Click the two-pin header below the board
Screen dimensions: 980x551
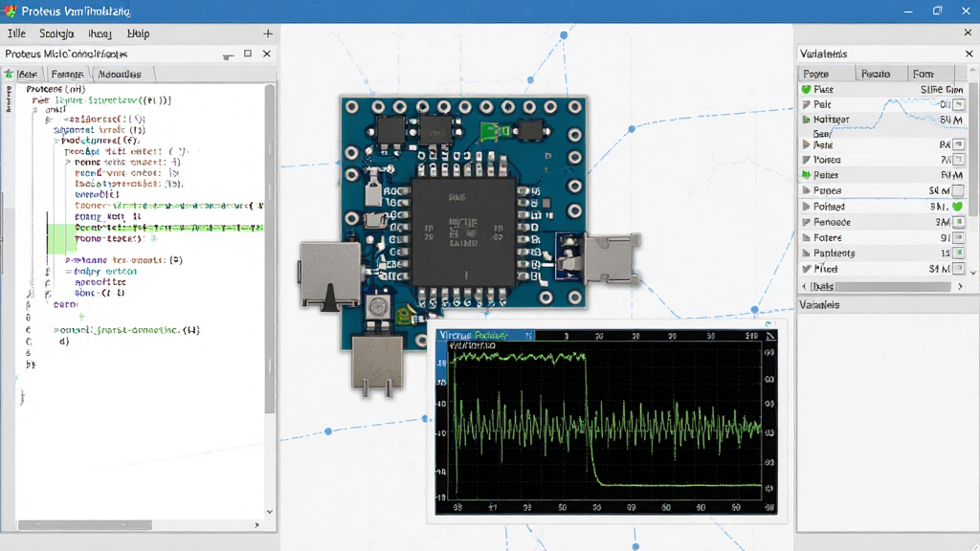[378, 365]
